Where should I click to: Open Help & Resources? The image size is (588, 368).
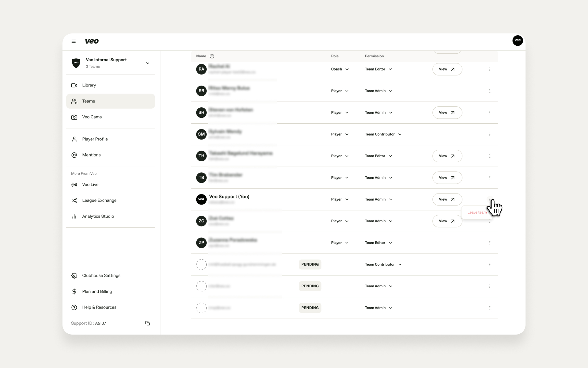tap(111, 308)
